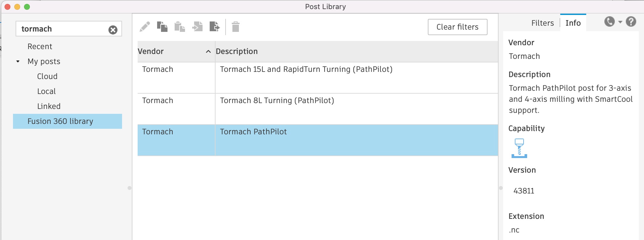Click the Delete trash can icon
Image resolution: width=644 pixels, height=240 pixels.
pos(236,27)
